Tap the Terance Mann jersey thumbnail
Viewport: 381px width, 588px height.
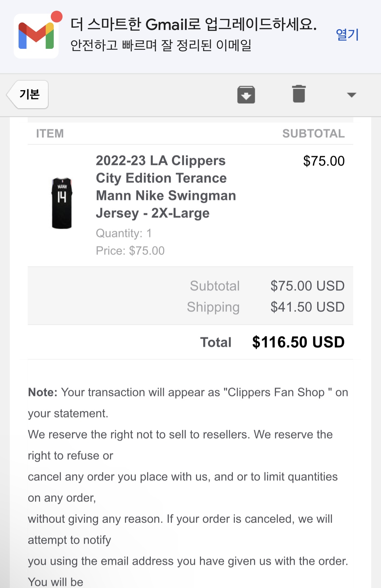[62, 203]
